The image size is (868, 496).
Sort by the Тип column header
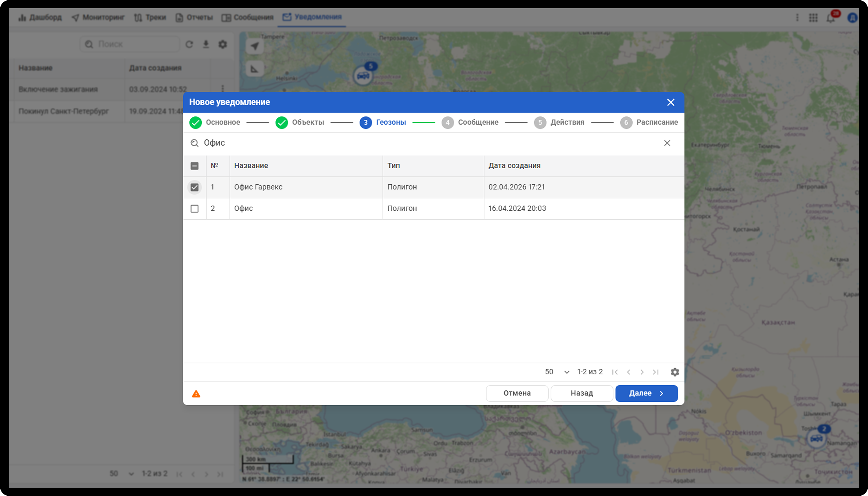(433, 166)
